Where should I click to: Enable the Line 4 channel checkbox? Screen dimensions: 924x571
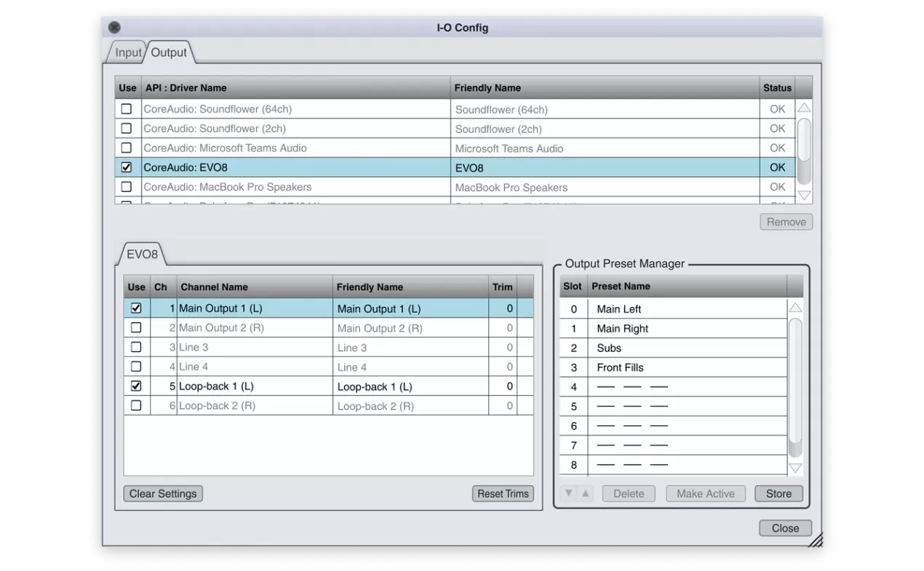point(135,367)
